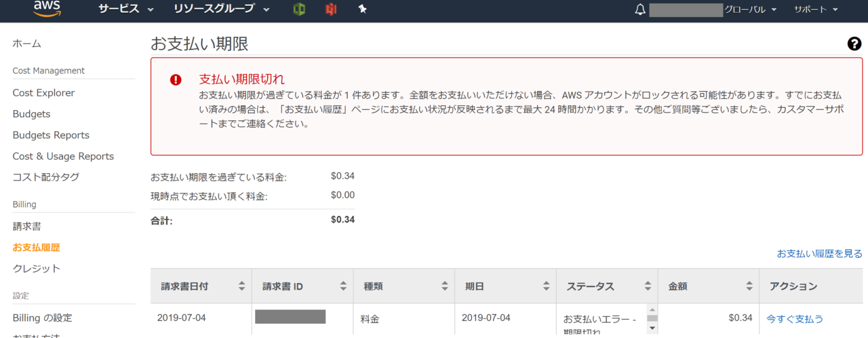This screenshot has width=868, height=338.
Task: Click the お支払い期限 page heading
Action: (199, 44)
